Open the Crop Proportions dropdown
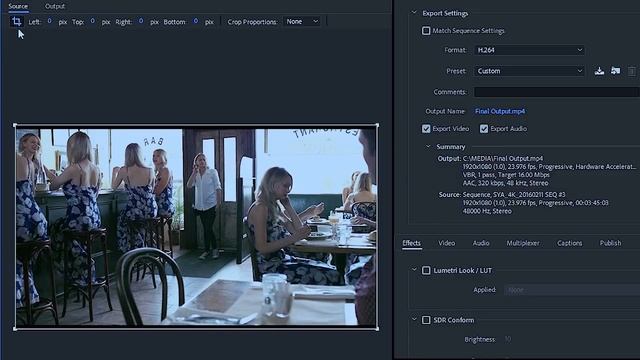The width and height of the screenshot is (640, 360). coord(302,22)
